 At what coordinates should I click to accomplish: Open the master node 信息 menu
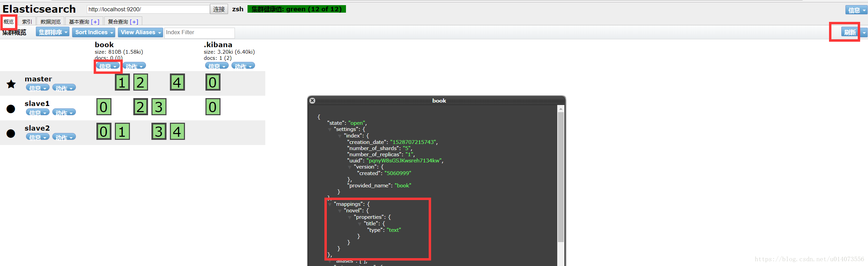tap(38, 88)
